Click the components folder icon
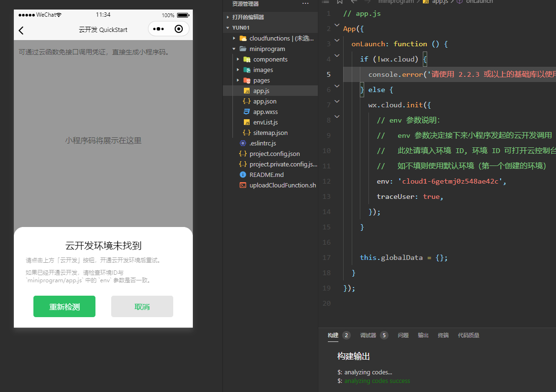 (x=247, y=60)
